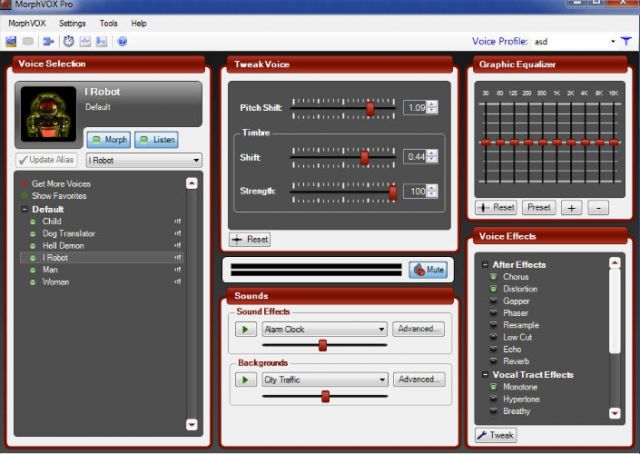
Task: Click the signal bars icon on Dog Translator row
Action: point(178,234)
